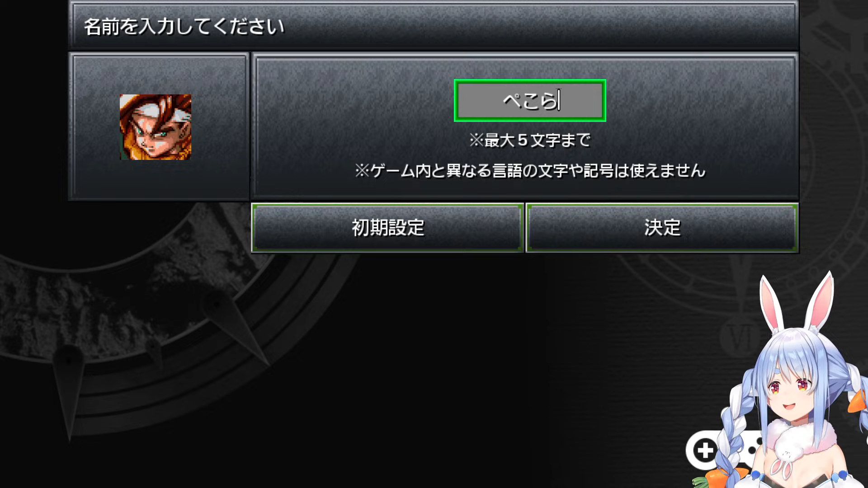Click the ※最大5文字まで note
Image resolution: width=868 pixels, height=488 pixels.
pos(530,140)
